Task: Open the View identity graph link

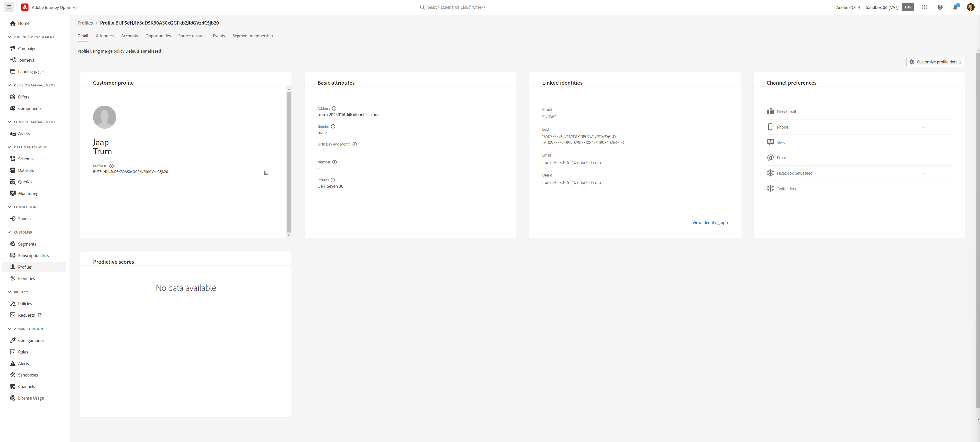Action: (710, 223)
